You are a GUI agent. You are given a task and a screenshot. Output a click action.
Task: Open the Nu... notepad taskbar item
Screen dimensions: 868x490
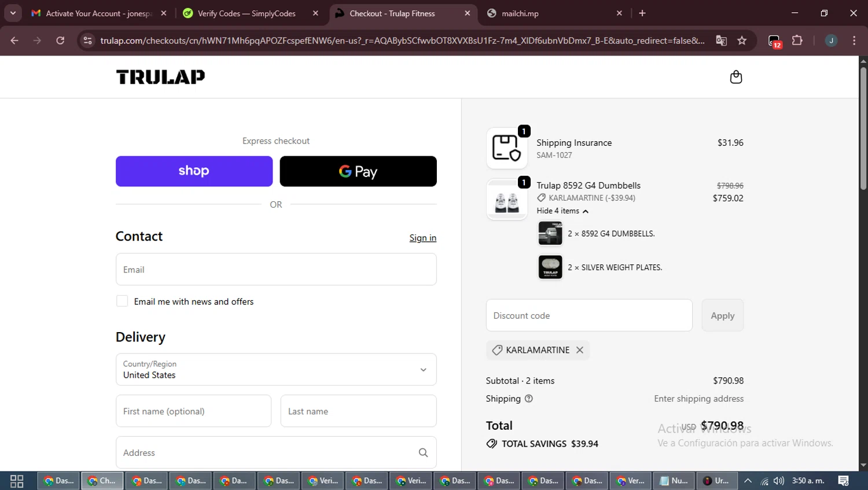pos(674,481)
